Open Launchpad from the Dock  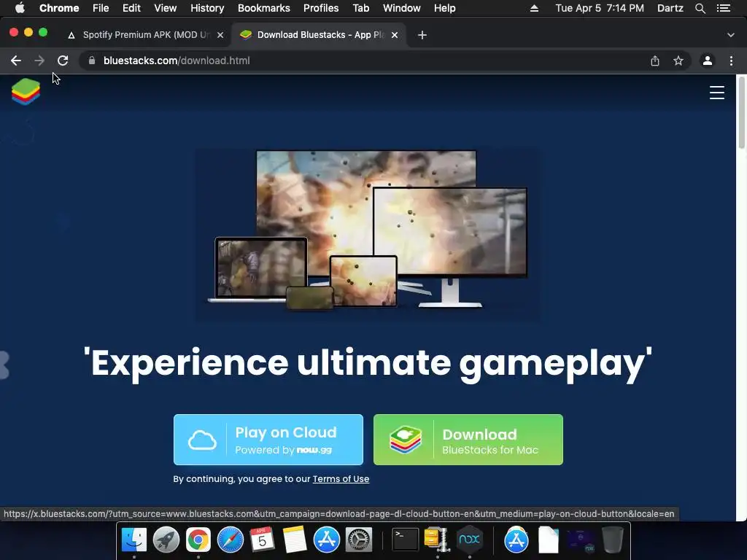click(x=166, y=540)
